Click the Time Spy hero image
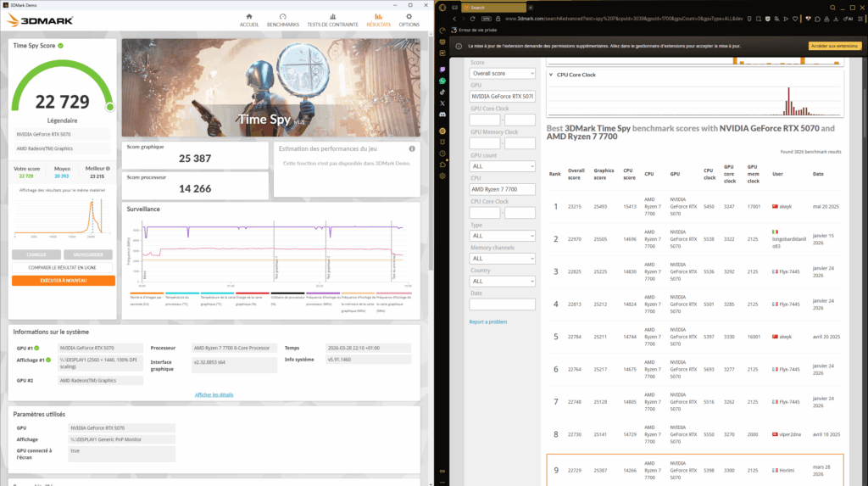Screen dimensions: 868x486 270,87
